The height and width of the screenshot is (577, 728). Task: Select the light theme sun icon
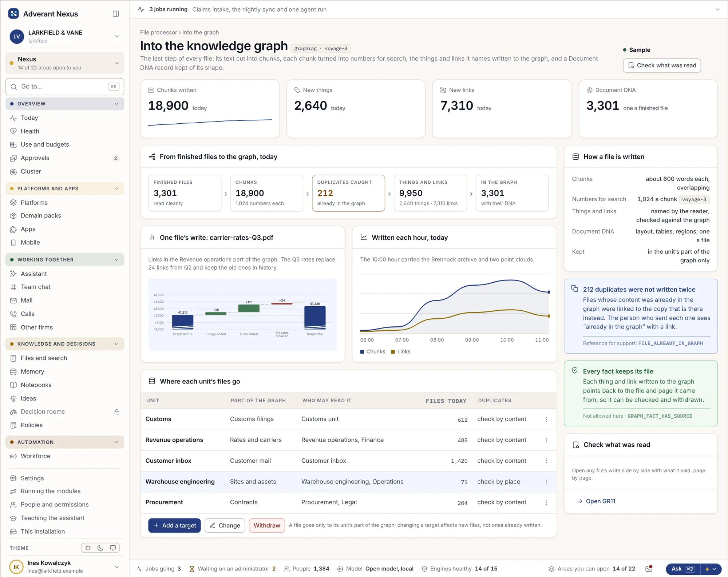88,548
